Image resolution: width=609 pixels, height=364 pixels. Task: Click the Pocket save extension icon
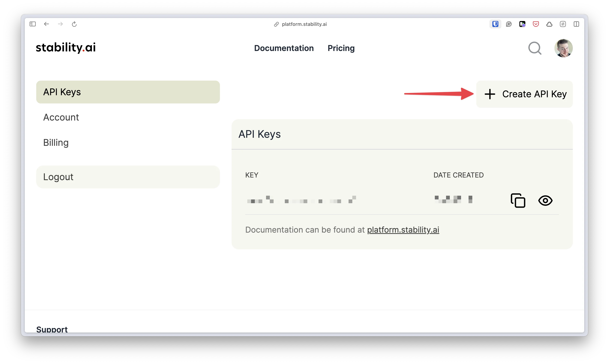[x=536, y=24]
